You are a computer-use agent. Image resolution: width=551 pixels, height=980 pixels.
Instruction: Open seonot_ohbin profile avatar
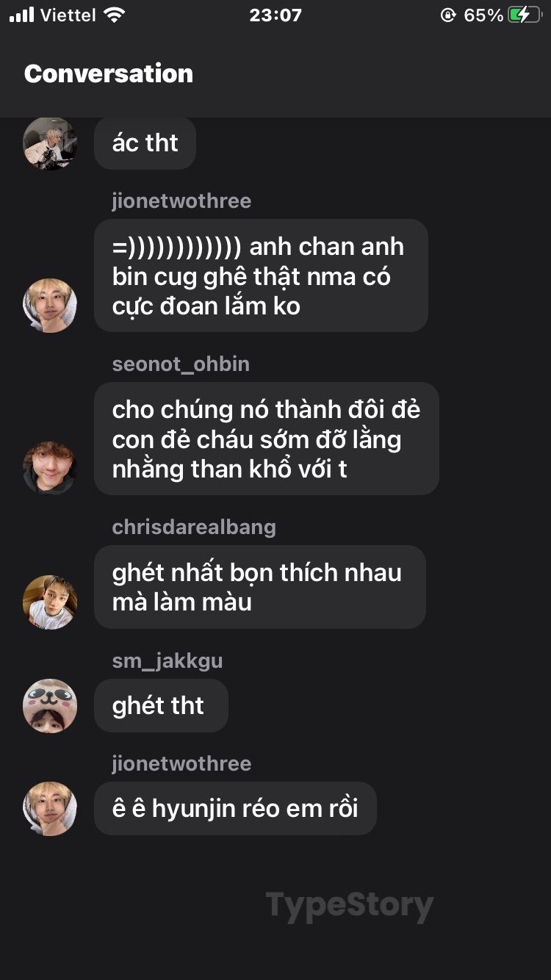click(x=50, y=468)
